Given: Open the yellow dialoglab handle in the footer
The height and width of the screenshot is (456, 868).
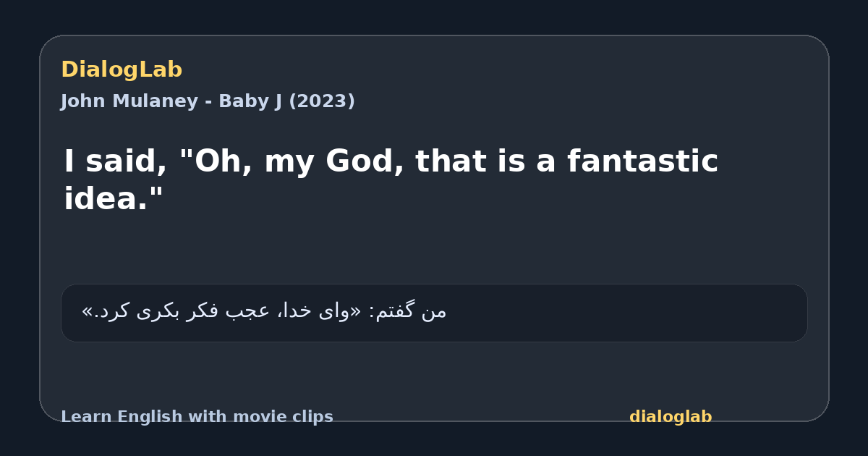Looking at the screenshot, I should [x=671, y=417].
